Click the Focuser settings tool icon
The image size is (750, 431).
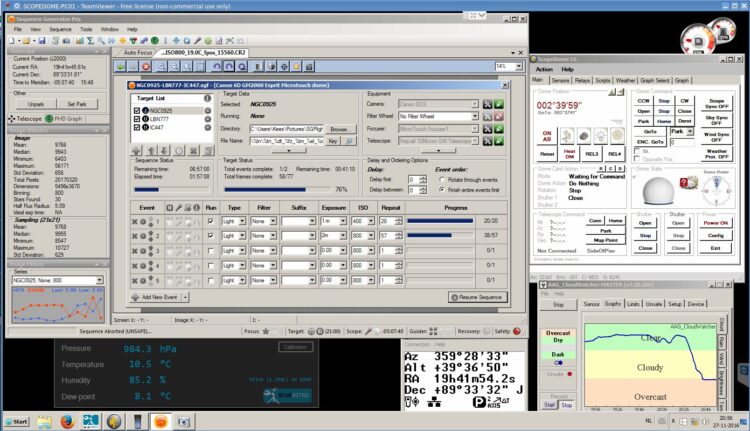[487, 129]
